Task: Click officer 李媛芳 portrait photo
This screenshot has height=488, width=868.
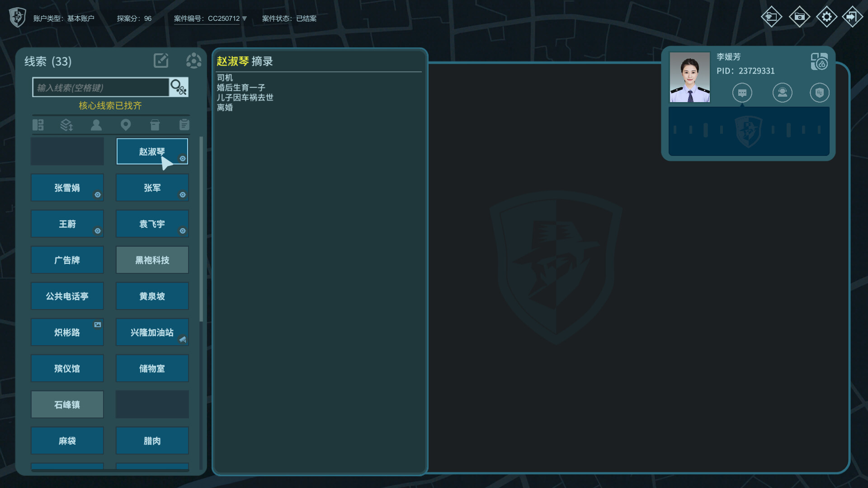Action: click(x=689, y=77)
